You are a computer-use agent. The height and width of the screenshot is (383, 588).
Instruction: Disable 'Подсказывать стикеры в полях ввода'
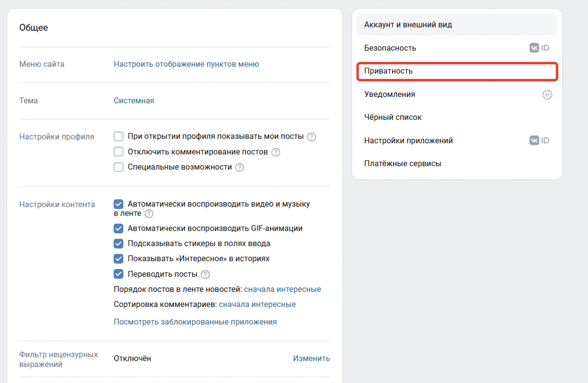118,243
